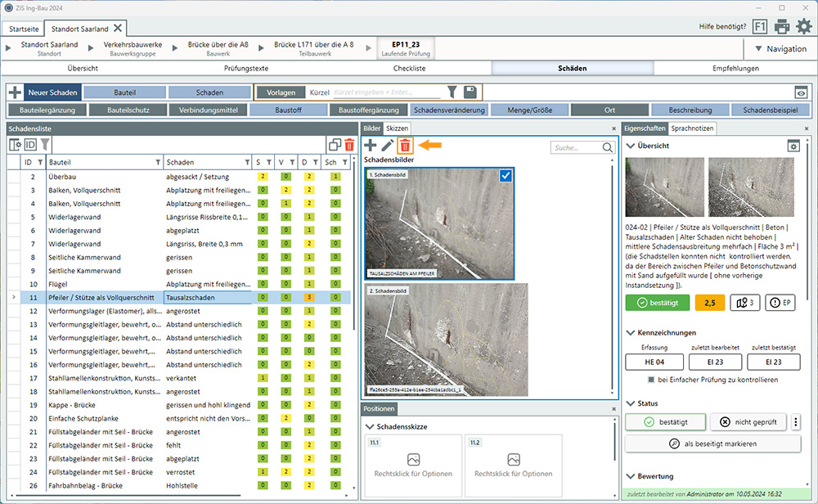
Task: Open the printer icon in the top right
Action: tap(782, 27)
